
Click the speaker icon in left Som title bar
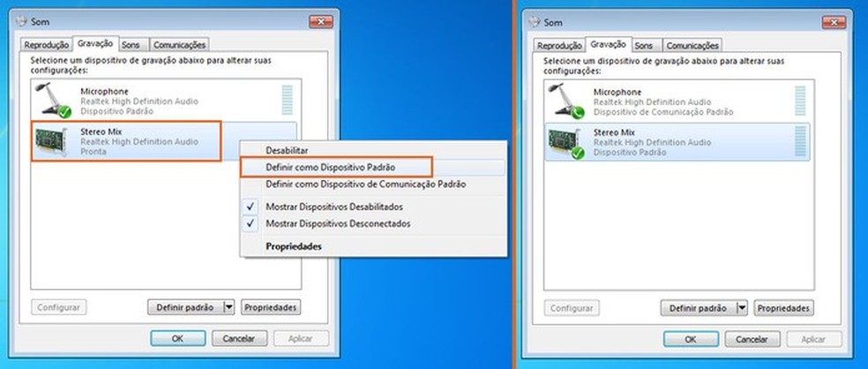click(22, 21)
